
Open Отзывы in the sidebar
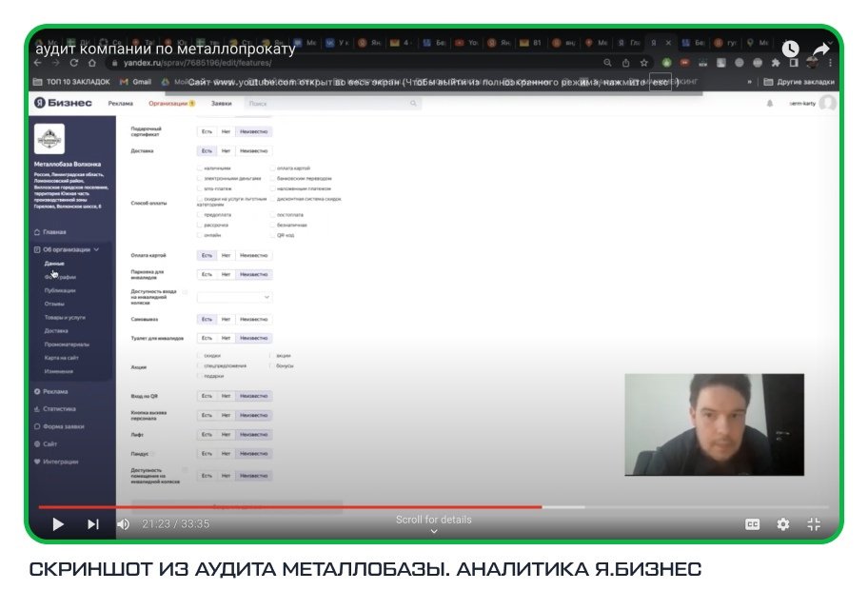(54, 304)
